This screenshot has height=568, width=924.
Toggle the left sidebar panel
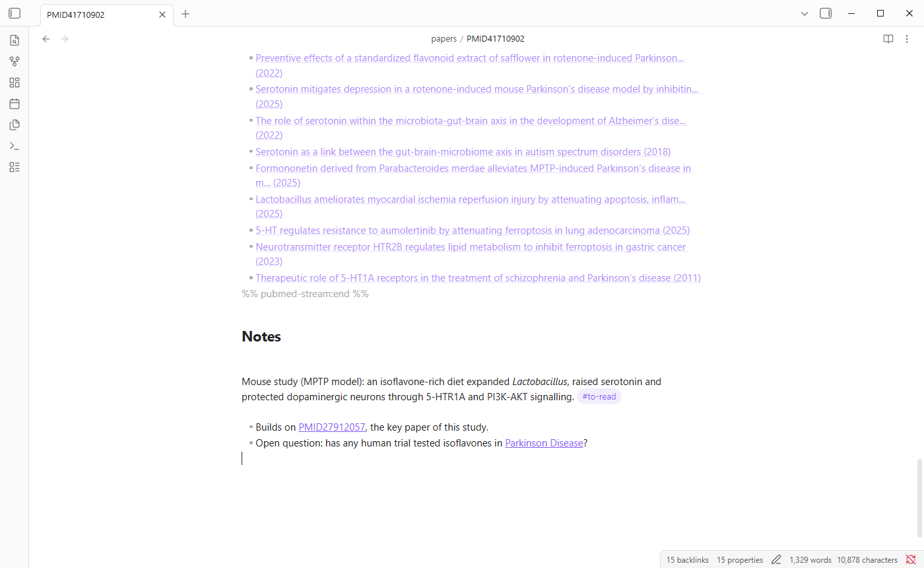(15, 13)
